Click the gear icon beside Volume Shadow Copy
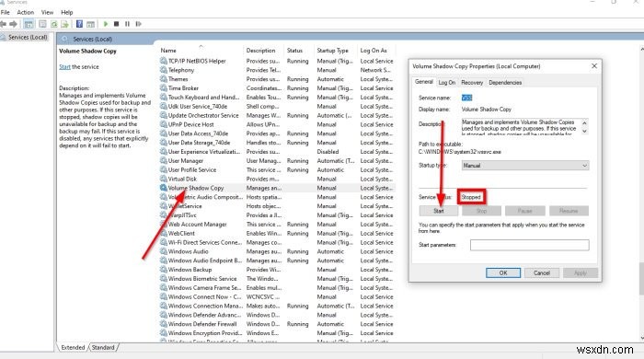 coord(164,188)
